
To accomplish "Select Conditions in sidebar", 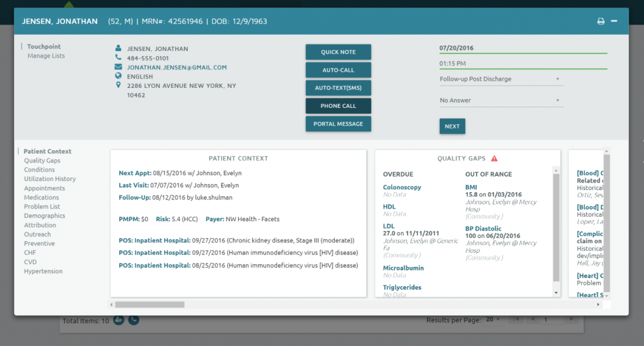I will pyautogui.click(x=39, y=169).
